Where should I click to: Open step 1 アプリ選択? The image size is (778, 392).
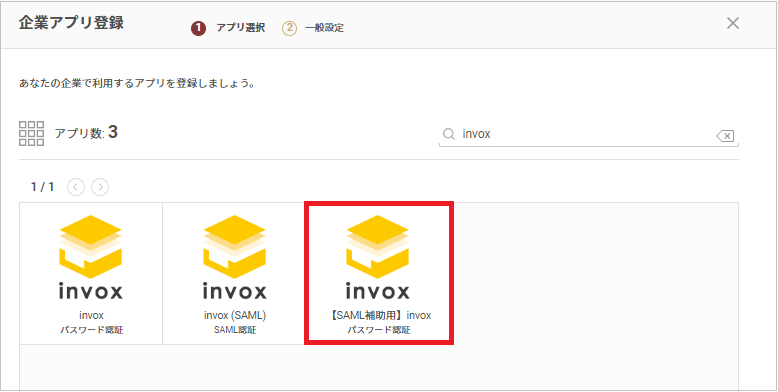pos(228,28)
